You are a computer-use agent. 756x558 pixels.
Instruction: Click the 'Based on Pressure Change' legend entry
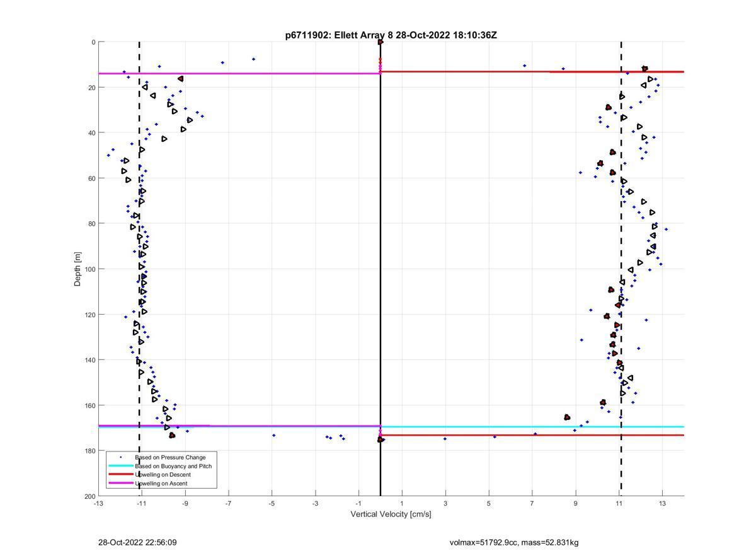click(x=170, y=457)
